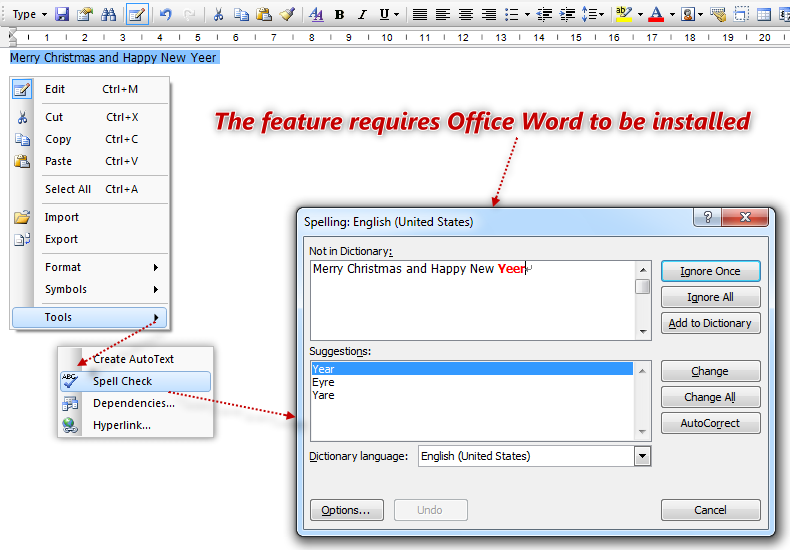
Task: Apply Center alignment
Action: click(466, 14)
